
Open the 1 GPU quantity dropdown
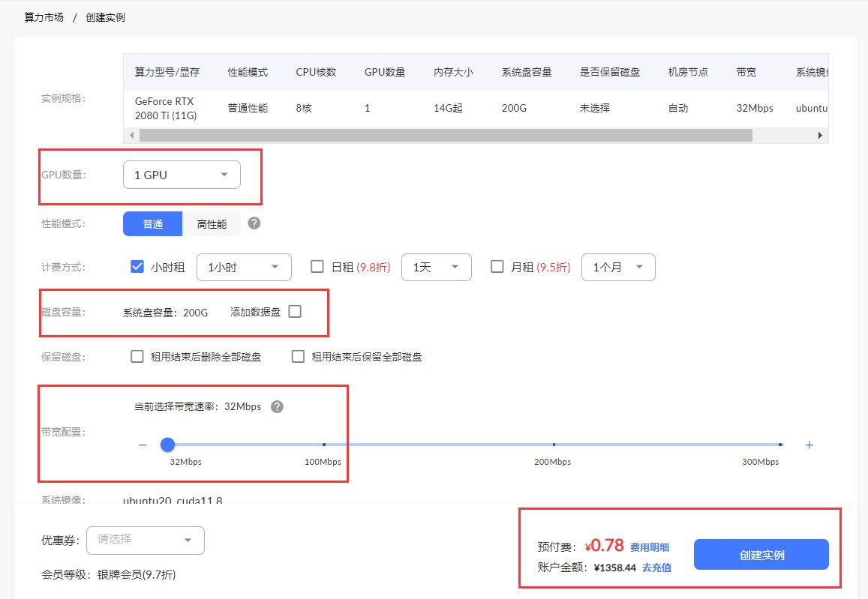pyautogui.click(x=182, y=175)
